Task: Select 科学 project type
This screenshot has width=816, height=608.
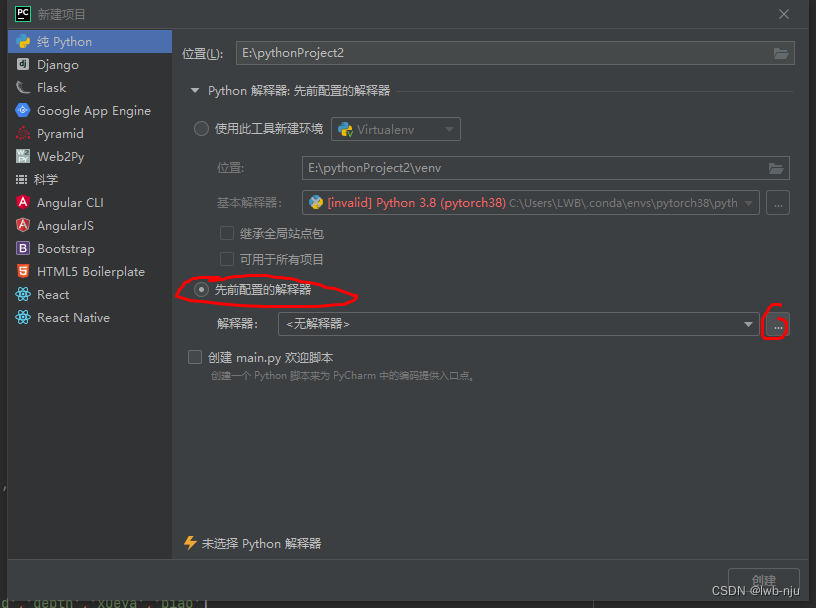Action: 90,180
